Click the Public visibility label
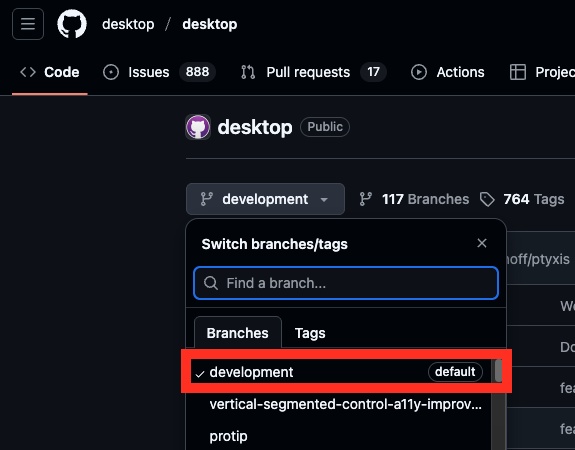The image size is (575, 450). (325, 127)
